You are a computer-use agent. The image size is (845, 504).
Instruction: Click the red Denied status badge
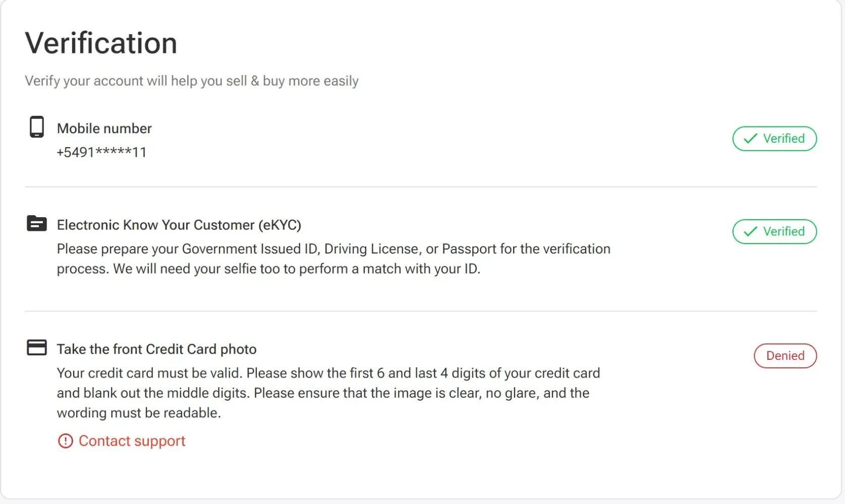click(x=785, y=356)
